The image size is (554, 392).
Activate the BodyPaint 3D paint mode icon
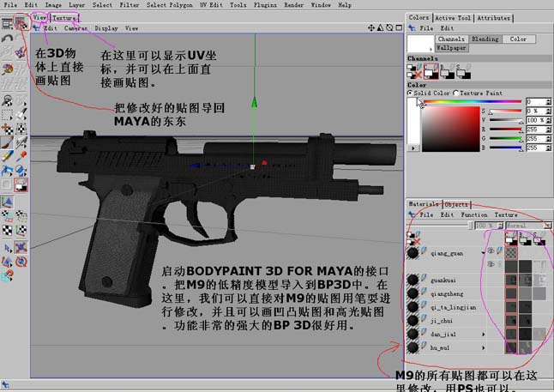pos(21,23)
